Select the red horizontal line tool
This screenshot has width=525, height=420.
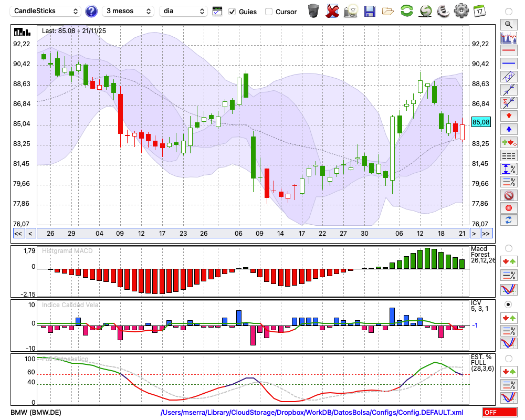[508, 51]
